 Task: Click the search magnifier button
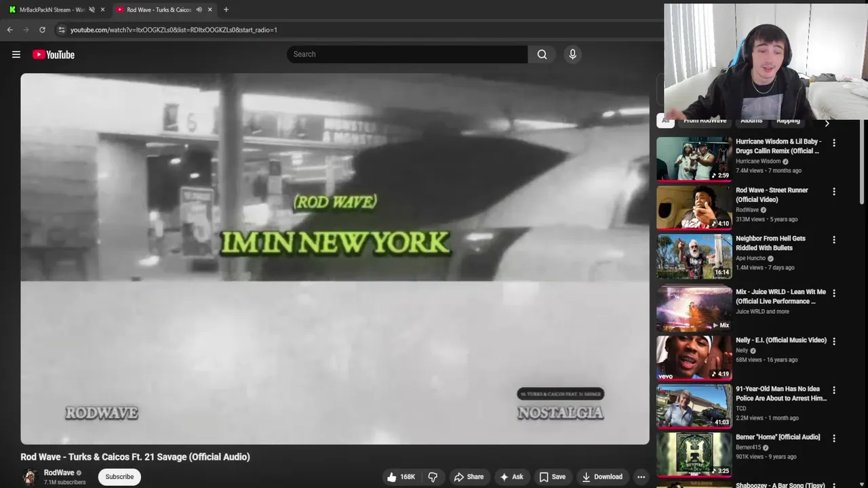point(542,54)
